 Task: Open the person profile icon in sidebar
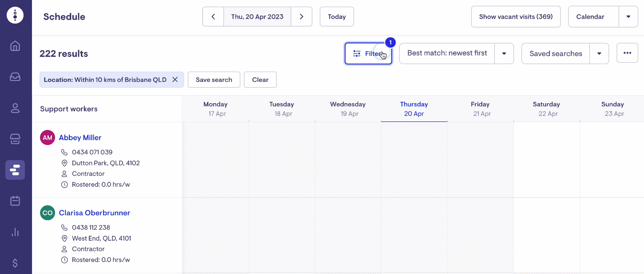coord(15,108)
